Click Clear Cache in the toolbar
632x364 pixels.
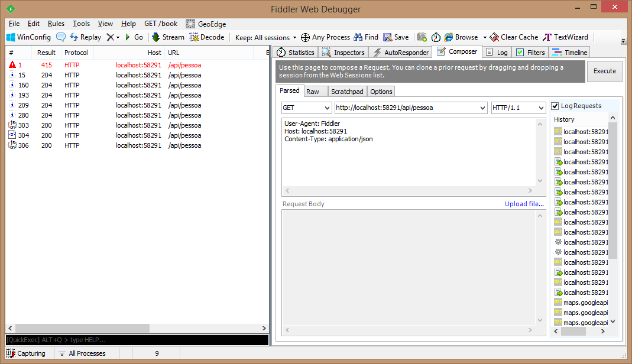(514, 37)
